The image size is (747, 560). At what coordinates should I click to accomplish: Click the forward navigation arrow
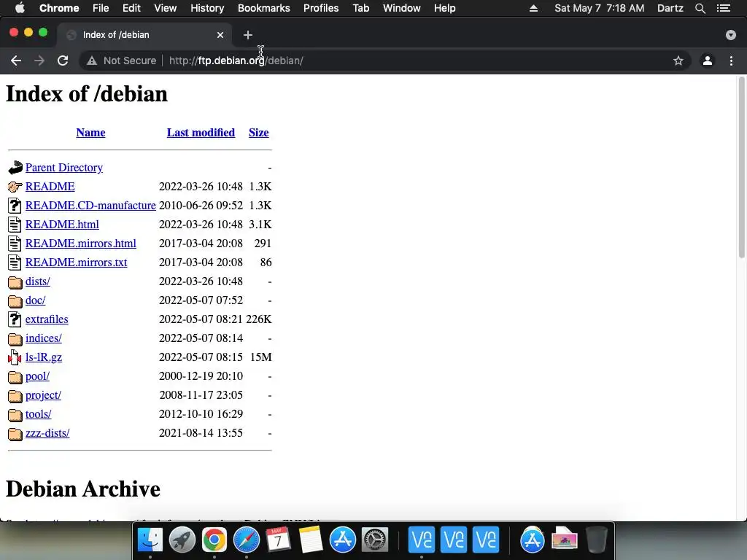coord(39,61)
